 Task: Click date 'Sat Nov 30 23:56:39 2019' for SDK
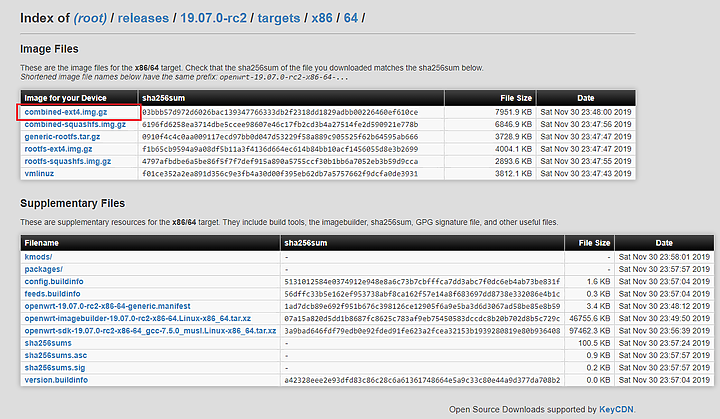pyautogui.click(x=664, y=331)
